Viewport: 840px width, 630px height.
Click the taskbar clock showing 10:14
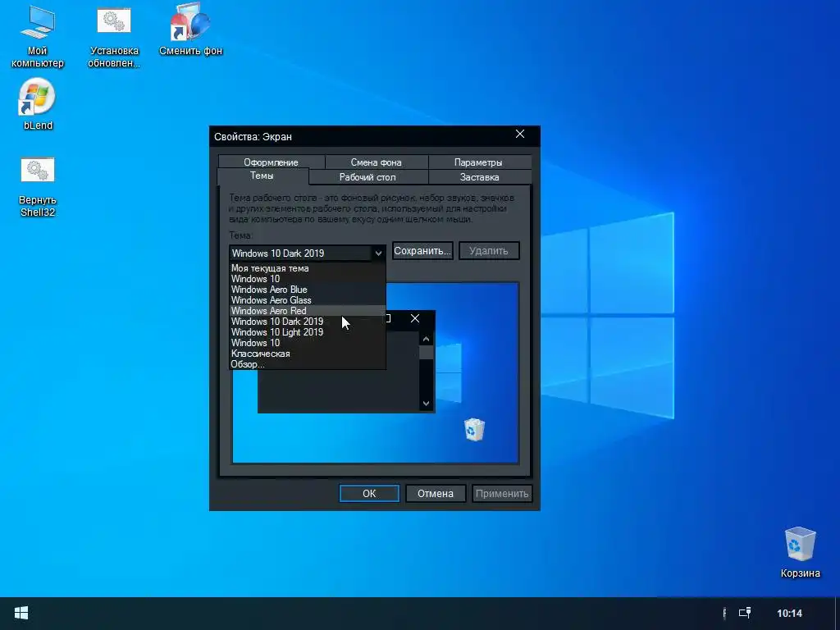pos(789,614)
